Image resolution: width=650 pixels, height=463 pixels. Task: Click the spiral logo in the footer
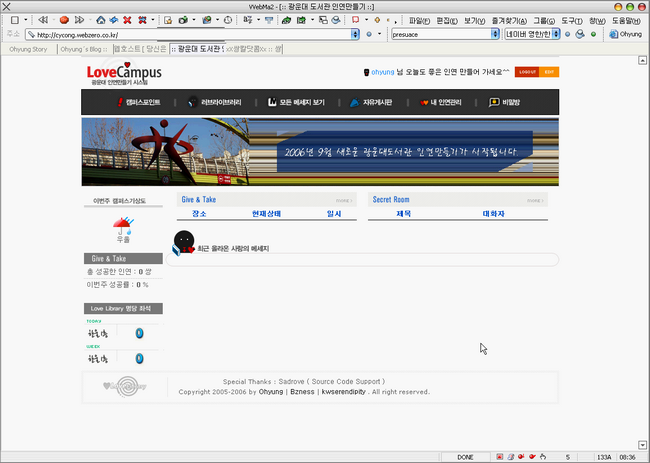pos(125,386)
